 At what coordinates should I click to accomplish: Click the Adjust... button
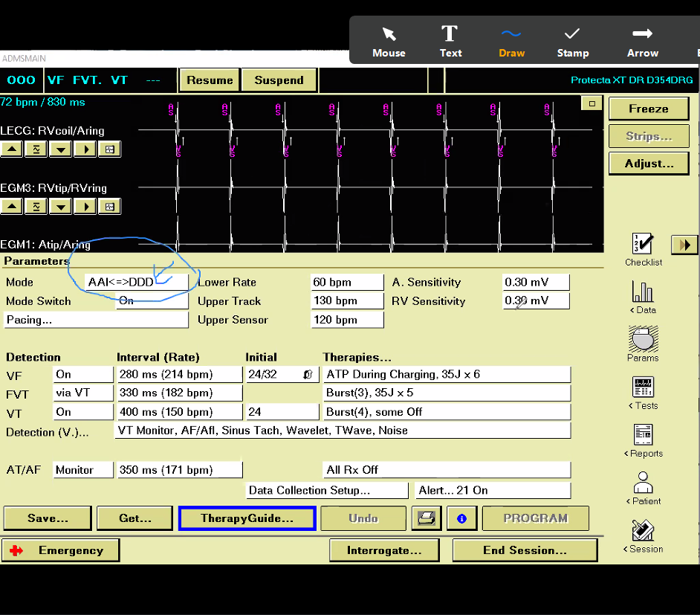coord(649,164)
